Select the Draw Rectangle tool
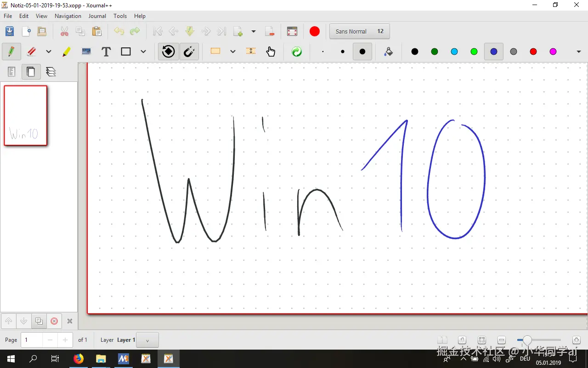The height and width of the screenshot is (368, 588). pyautogui.click(x=126, y=52)
